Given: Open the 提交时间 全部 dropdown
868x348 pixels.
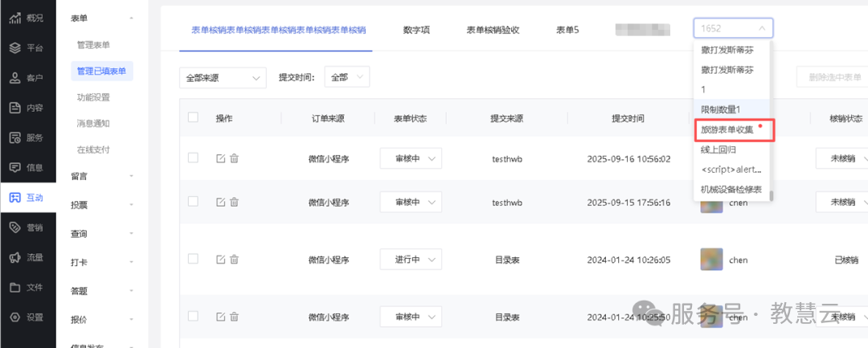Looking at the screenshot, I should tap(346, 77).
